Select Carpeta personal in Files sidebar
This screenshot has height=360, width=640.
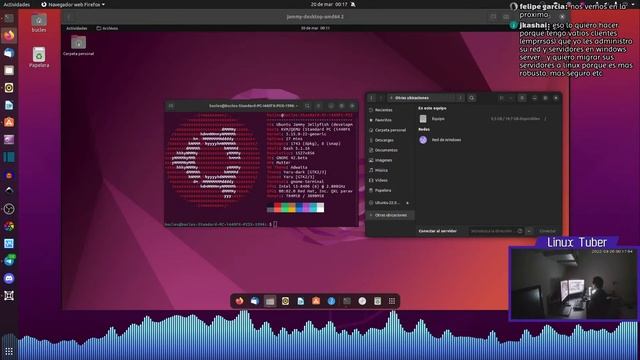[390, 130]
